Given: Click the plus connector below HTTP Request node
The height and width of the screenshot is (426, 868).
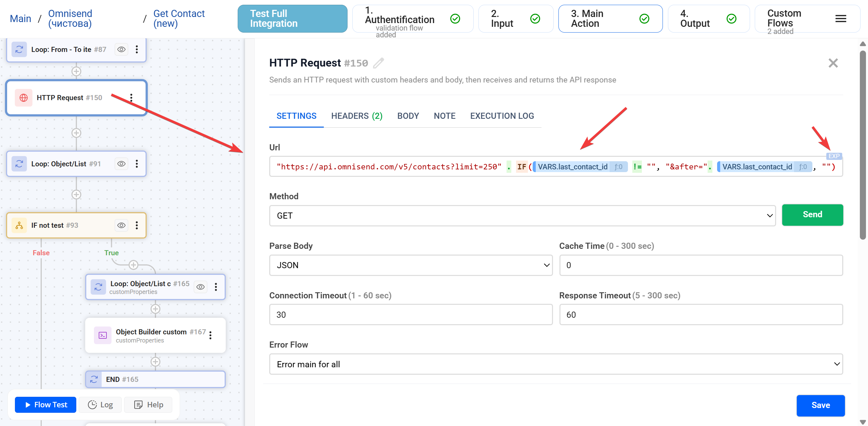Looking at the screenshot, I should [76, 133].
